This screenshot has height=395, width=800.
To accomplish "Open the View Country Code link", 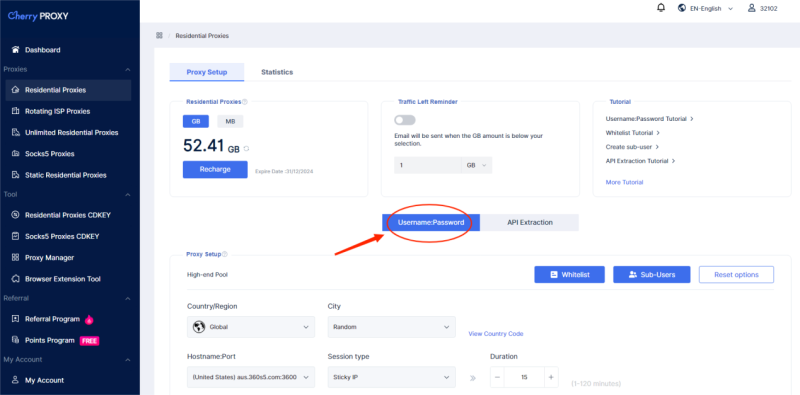I will click(x=496, y=334).
